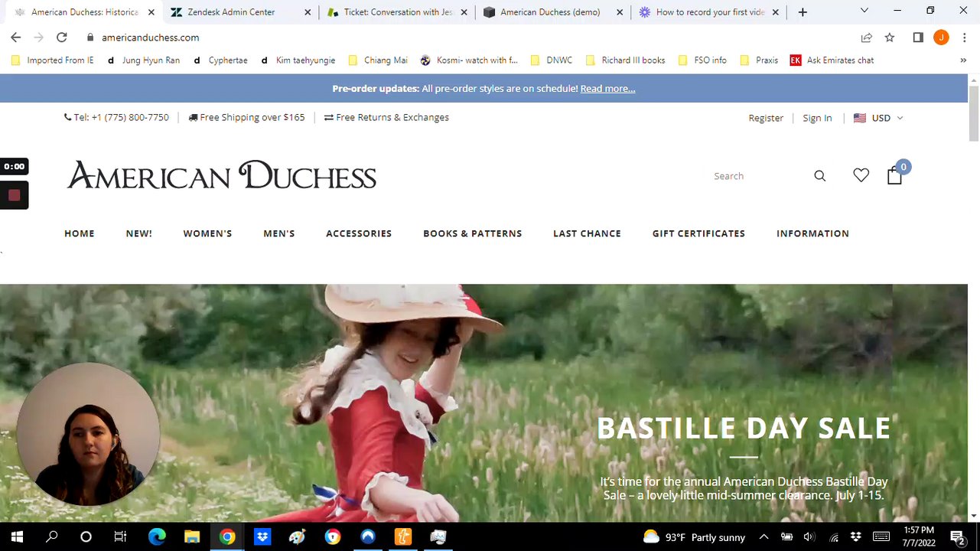
Task: Click the browser back arrow
Action: tap(15, 37)
